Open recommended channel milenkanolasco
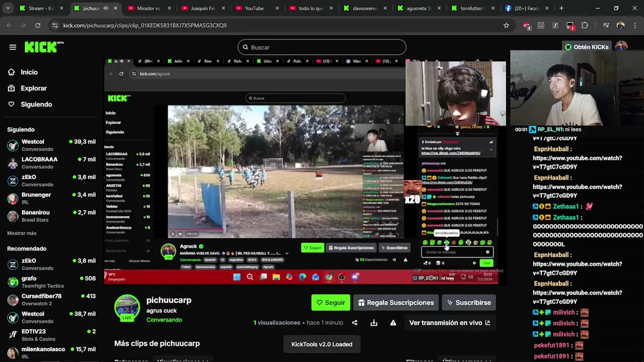Image resolution: width=644 pixels, height=362 pixels. [51, 353]
